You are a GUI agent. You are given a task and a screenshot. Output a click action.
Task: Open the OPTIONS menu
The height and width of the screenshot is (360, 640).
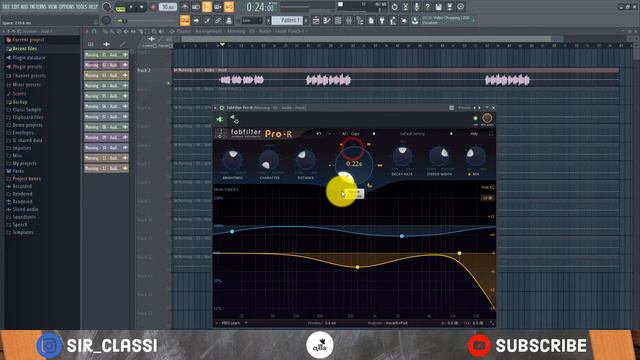[x=67, y=7]
